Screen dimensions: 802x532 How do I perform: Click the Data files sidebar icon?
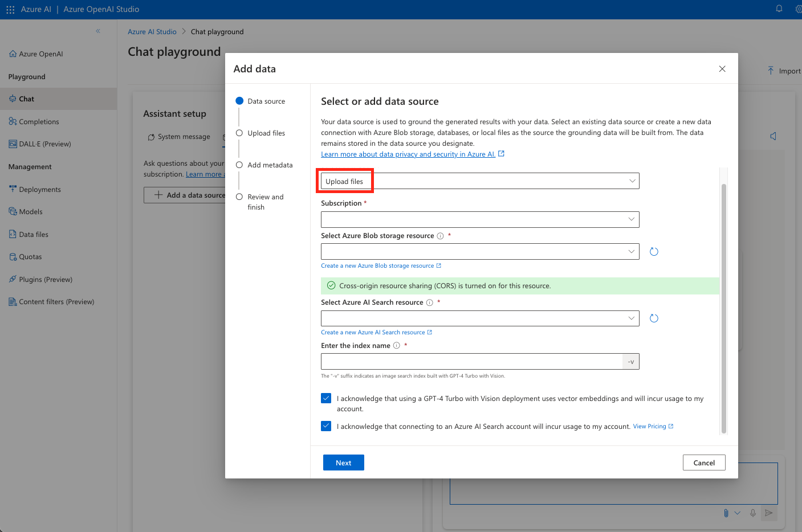13,234
